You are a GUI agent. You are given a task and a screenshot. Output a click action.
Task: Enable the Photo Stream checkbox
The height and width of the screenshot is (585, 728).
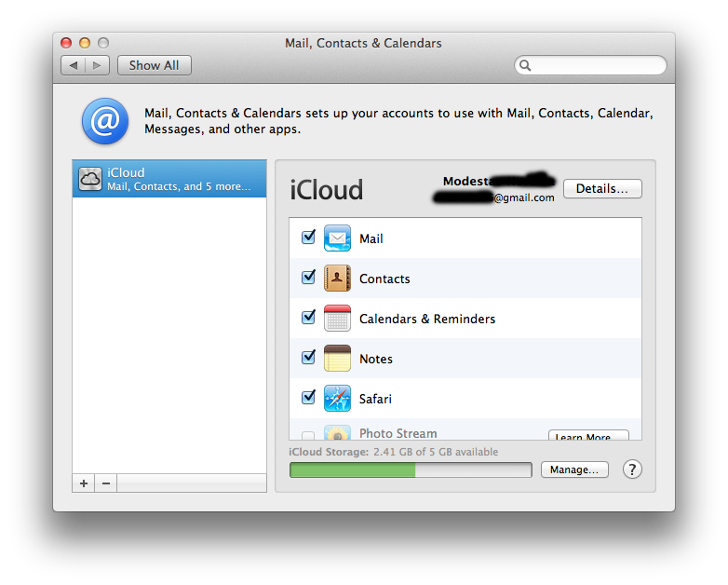tap(308, 435)
